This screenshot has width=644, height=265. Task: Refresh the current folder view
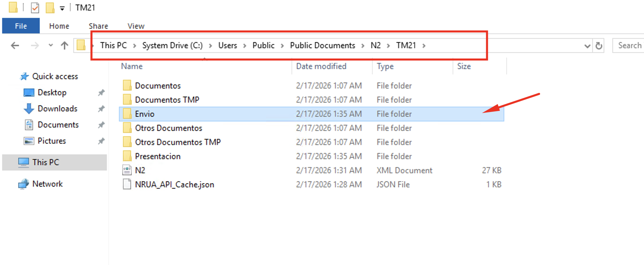[599, 46]
